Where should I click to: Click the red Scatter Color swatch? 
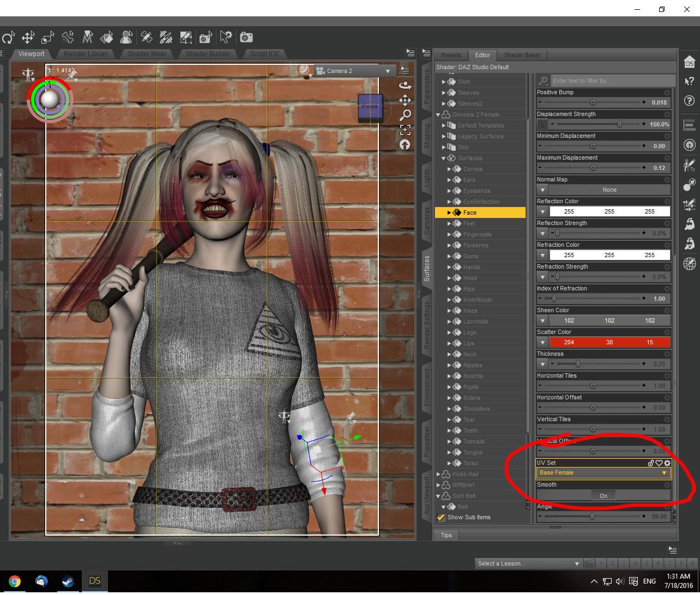(x=610, y=342)
